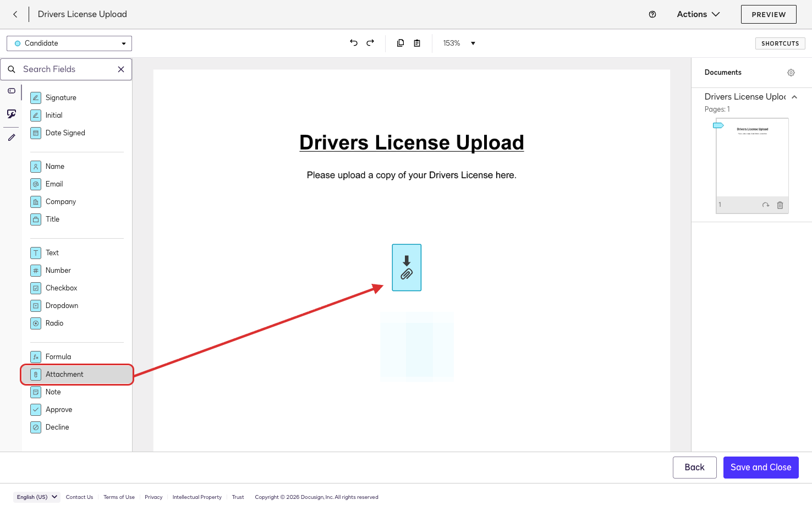Click the Drivers License Upload document heading
The image size is (812, 511).
coord(412,142)
